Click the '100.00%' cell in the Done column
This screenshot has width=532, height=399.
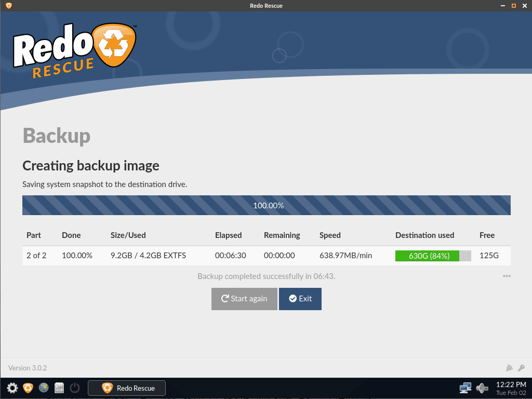77,256
